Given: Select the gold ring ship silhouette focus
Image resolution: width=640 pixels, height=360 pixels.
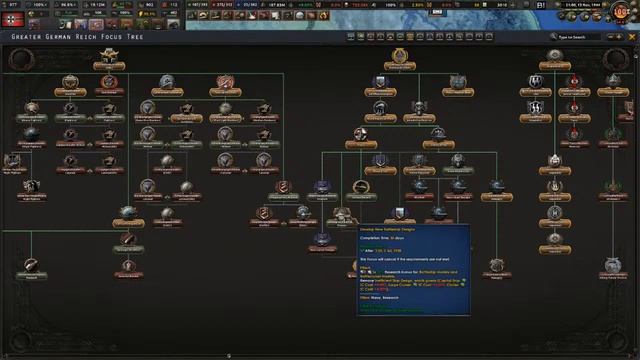Looking at the screenshot, I should 361,190.
